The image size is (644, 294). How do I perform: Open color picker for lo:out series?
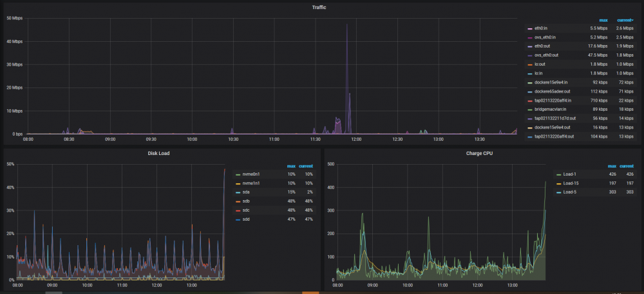click(530, 64)
